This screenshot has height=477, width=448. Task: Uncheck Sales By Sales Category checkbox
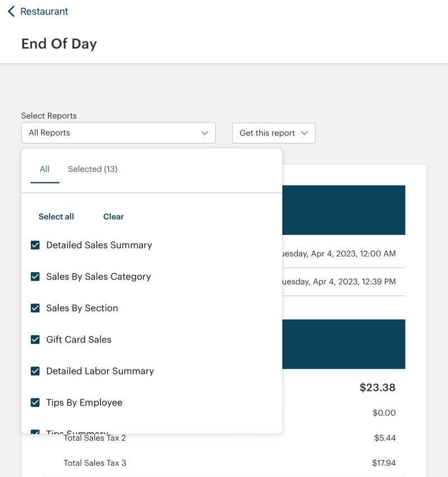point(35,277)
